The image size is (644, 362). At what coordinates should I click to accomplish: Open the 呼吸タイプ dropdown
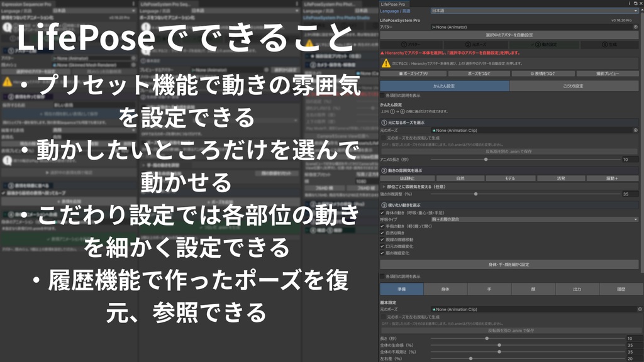[x=535, y=219]
